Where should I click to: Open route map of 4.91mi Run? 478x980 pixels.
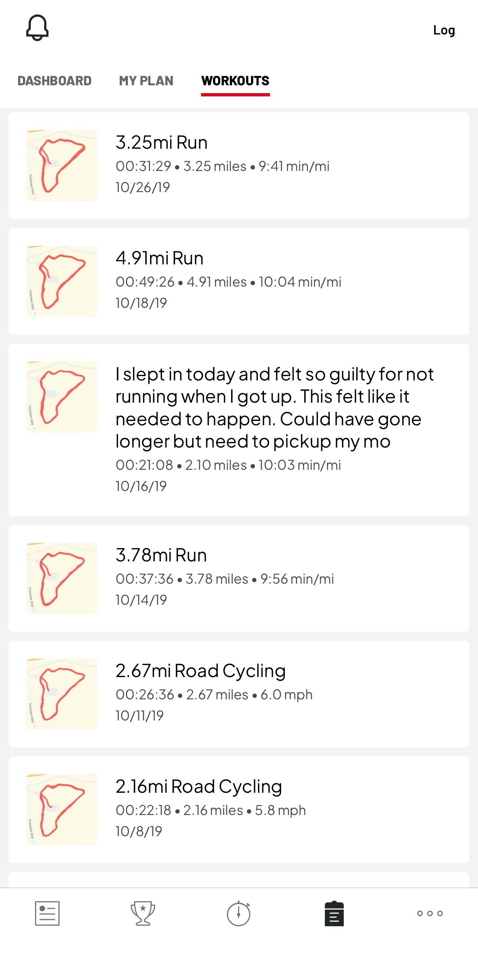[62, 281]
